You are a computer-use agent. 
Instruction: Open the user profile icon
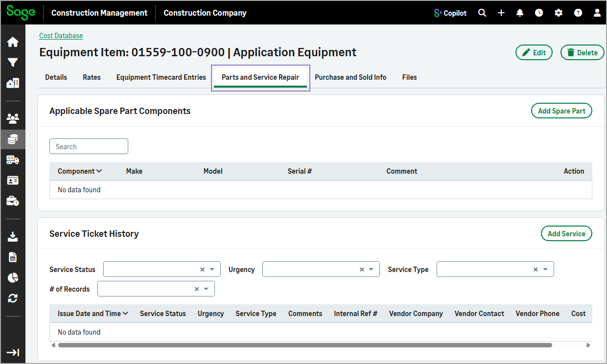(x=597, y=13)
